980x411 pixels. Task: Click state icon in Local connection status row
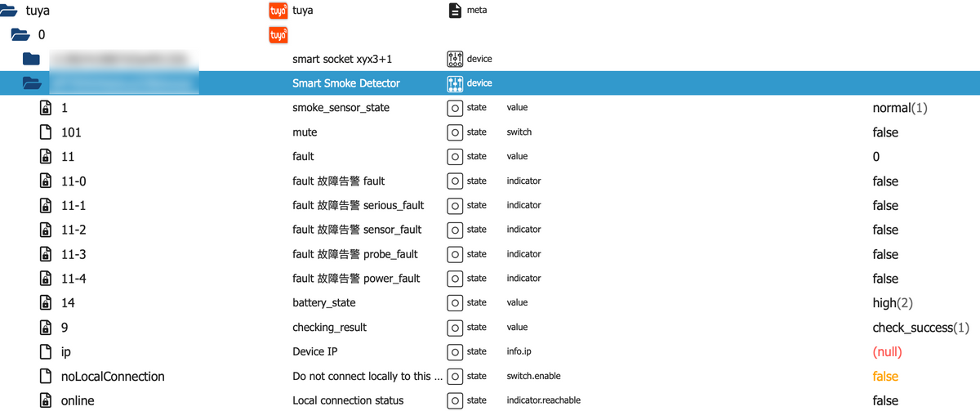coord(455,400)
